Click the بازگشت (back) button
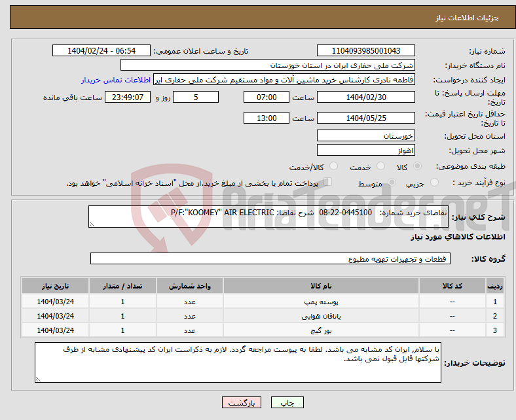516x420 pixels. [242, 402]
